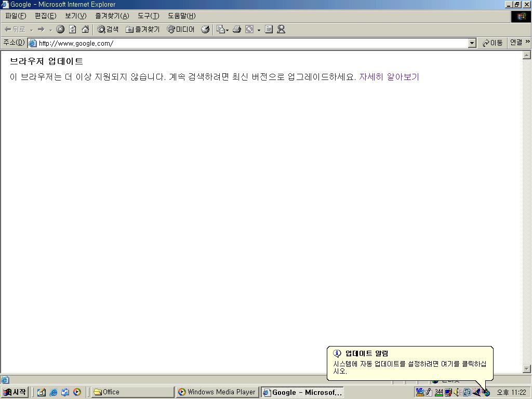532x399 pixels.
Task: Click the Print icon in toolbar
Action: pos(237,30)
